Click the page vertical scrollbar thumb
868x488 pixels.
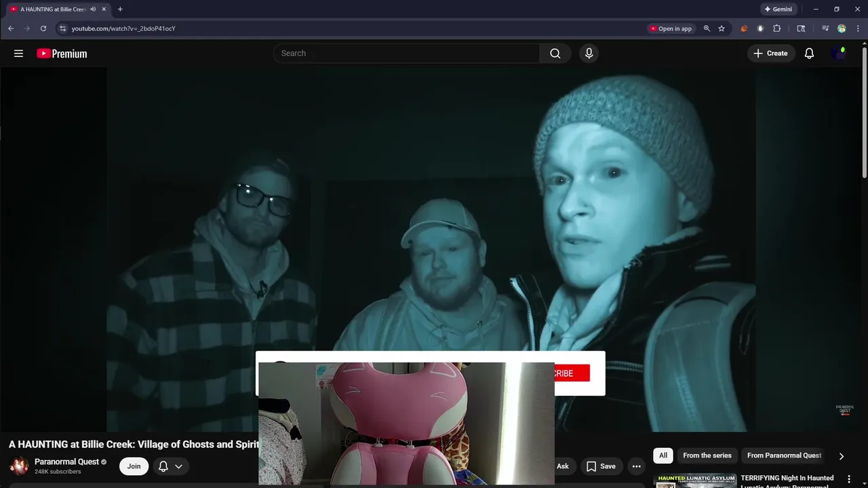[865, 112]
